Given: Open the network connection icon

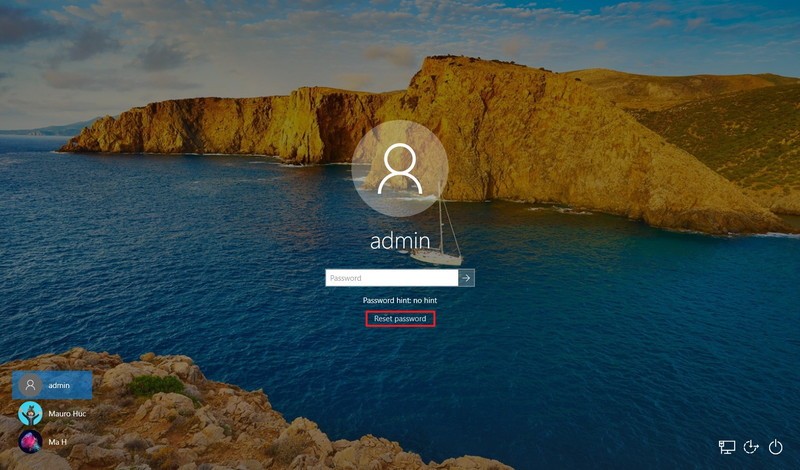Looking at the screenshot, I should pyautogui.click(x=727, y=447).
